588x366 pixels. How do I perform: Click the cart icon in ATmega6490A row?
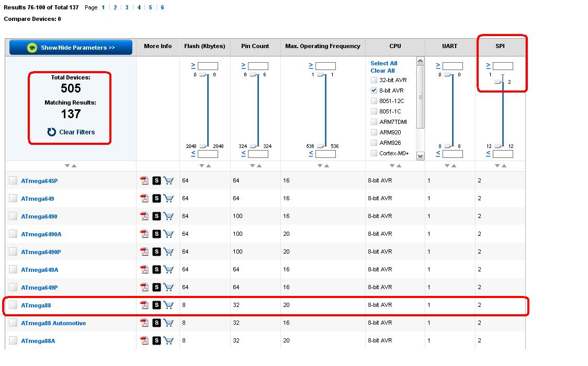[x=169, y=234]
